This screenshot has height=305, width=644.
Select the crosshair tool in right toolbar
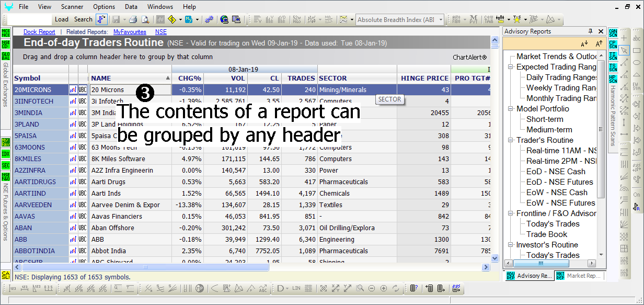pyautogui.click(x=624, y=38)
